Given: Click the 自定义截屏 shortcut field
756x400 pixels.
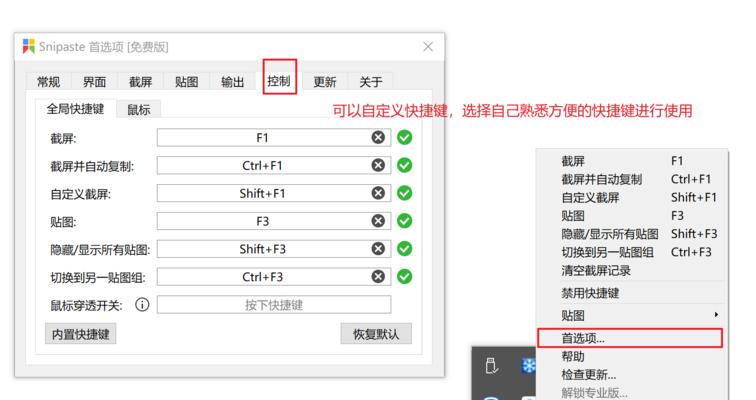Looking at the screenshot, I should 274,193.
